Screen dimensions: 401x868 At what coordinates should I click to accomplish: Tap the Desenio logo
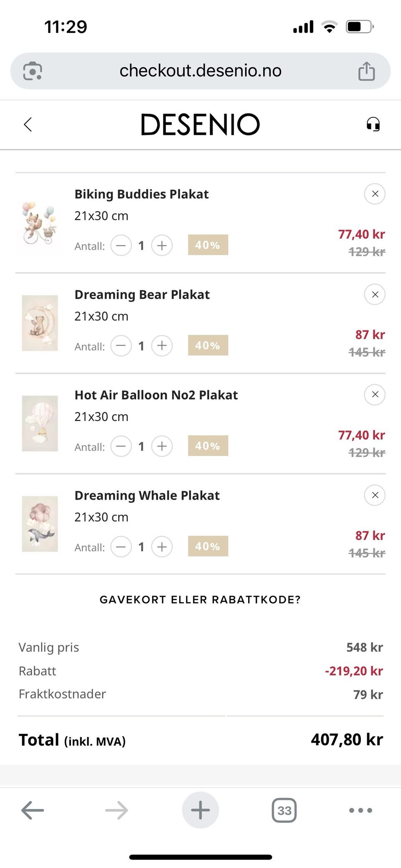200,124
